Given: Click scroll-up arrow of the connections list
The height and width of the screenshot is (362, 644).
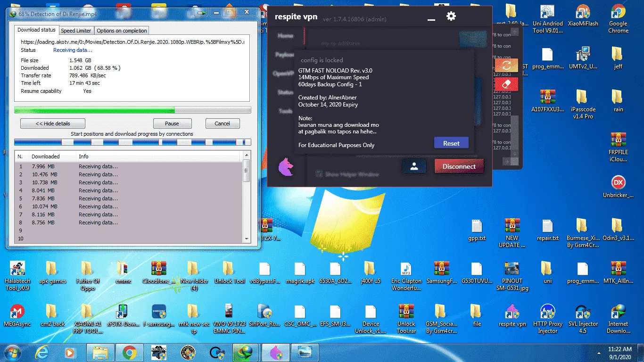Looking at the screenshot, I should click(246, 155).
